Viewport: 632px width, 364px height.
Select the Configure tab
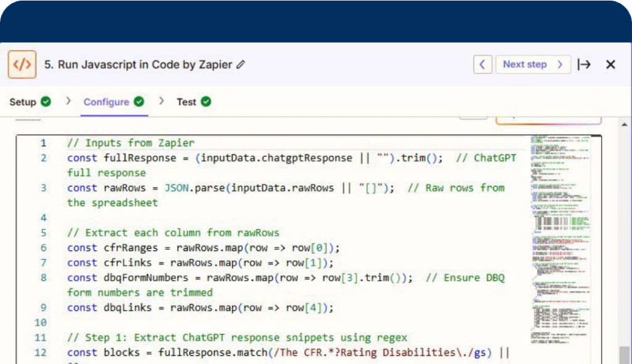(x=106, y=102)
